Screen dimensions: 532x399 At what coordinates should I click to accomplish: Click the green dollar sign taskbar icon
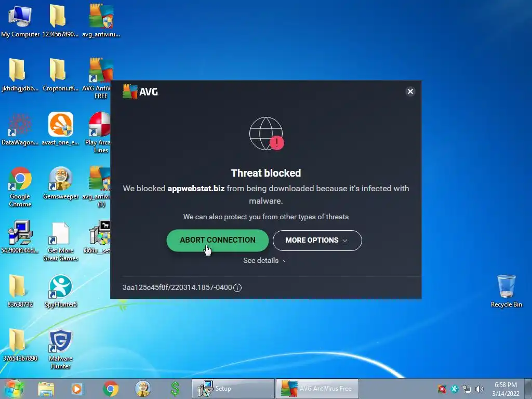click(175, 389)
